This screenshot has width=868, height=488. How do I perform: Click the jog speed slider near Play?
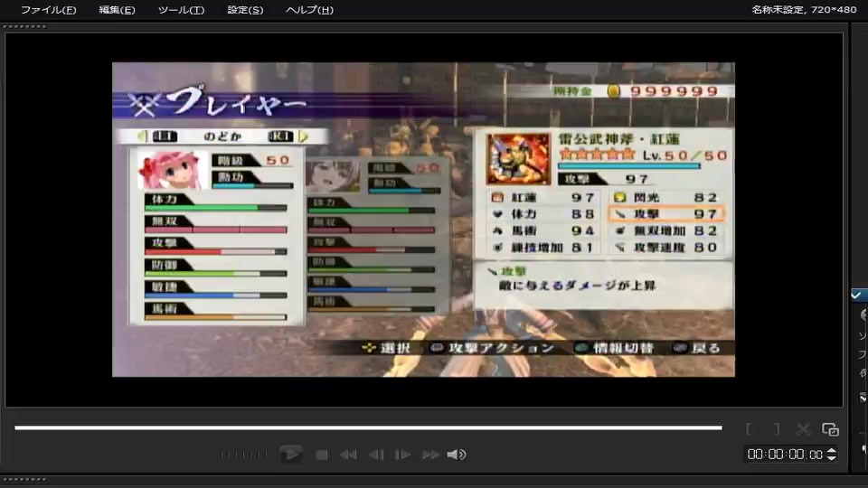[x=243, y=455]
